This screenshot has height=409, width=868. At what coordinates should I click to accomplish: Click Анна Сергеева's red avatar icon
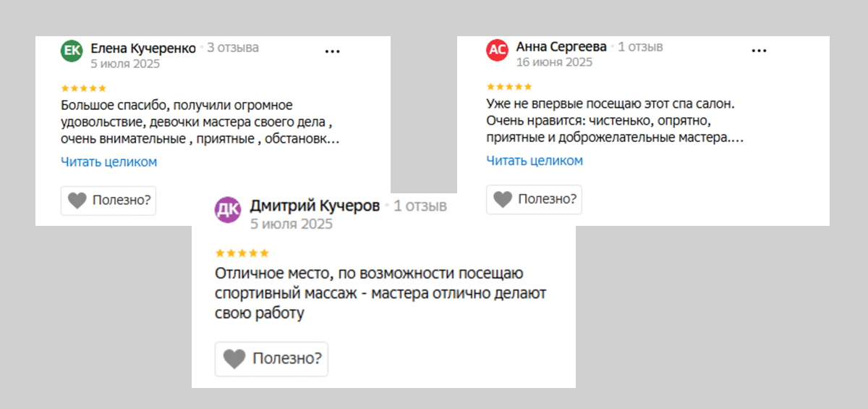(497, 49)
